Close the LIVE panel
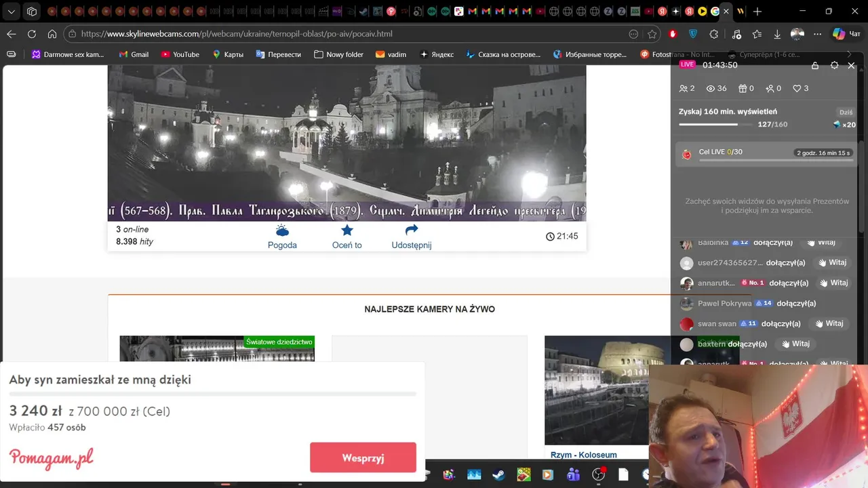Viewport: 868px width, 488px height. tap(852, 65)
